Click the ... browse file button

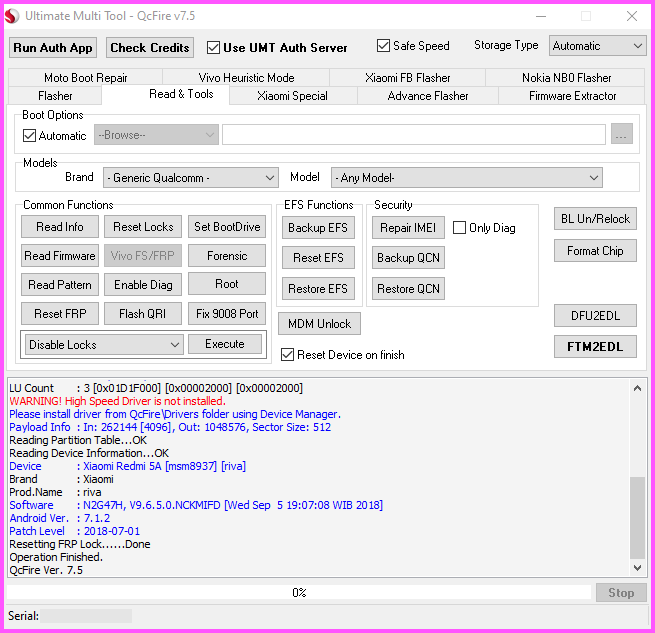[x=621, y=134]
